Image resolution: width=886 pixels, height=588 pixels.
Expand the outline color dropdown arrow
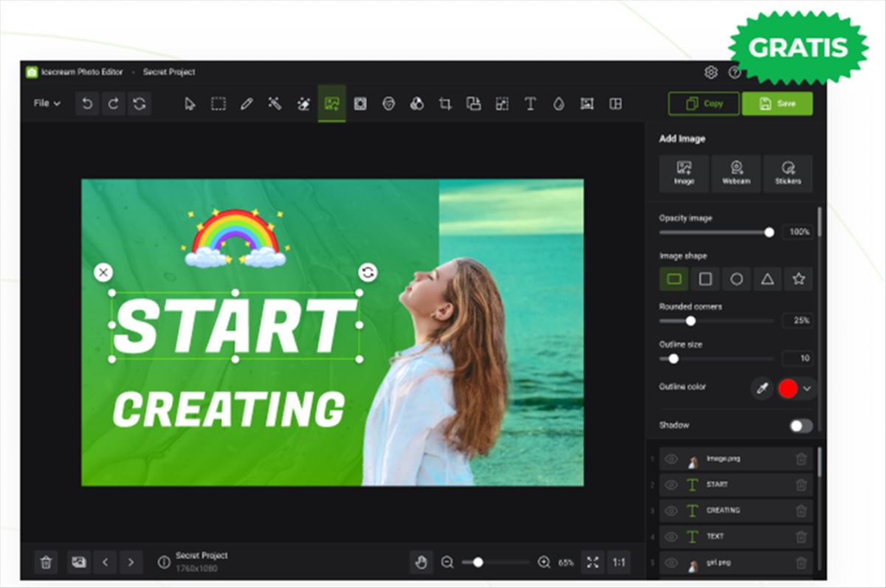[x=807, y=388]
